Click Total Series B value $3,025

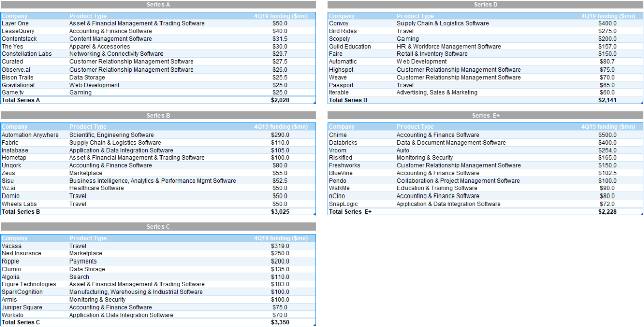click(x=280, y=212)
